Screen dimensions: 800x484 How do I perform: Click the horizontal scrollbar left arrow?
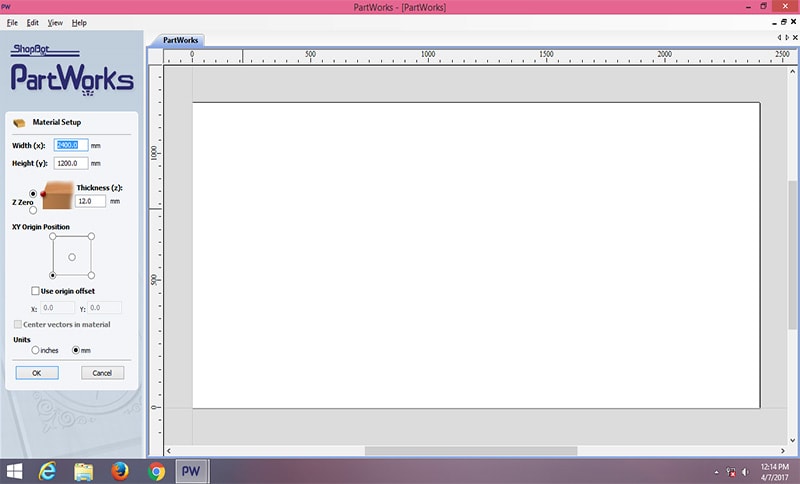169,451
